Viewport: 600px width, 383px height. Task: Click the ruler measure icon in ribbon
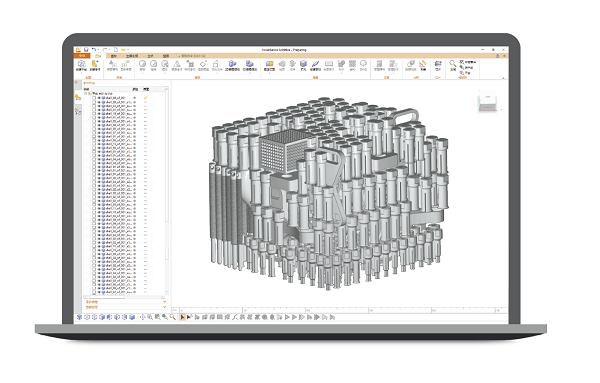tap(423, 64)
